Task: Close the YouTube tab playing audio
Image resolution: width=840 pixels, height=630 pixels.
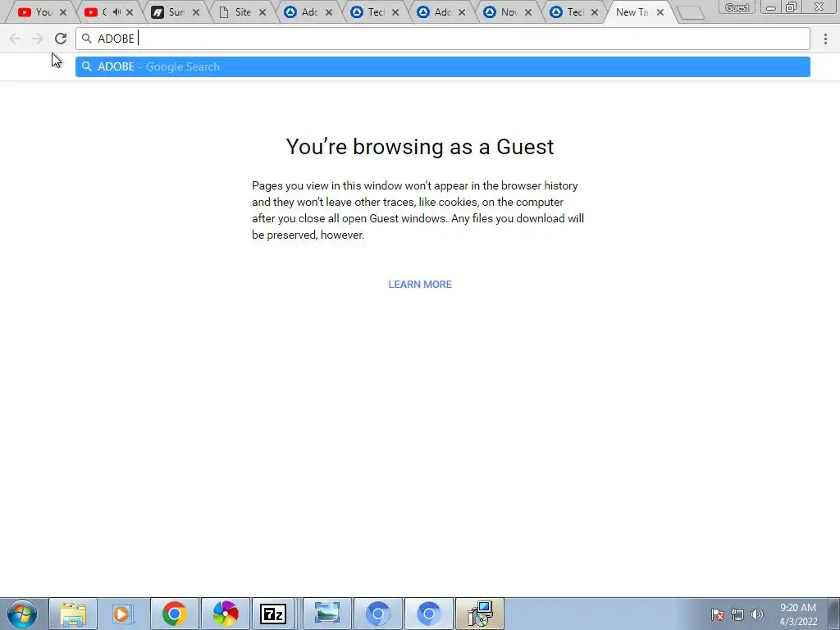Action: coord(130,12)
